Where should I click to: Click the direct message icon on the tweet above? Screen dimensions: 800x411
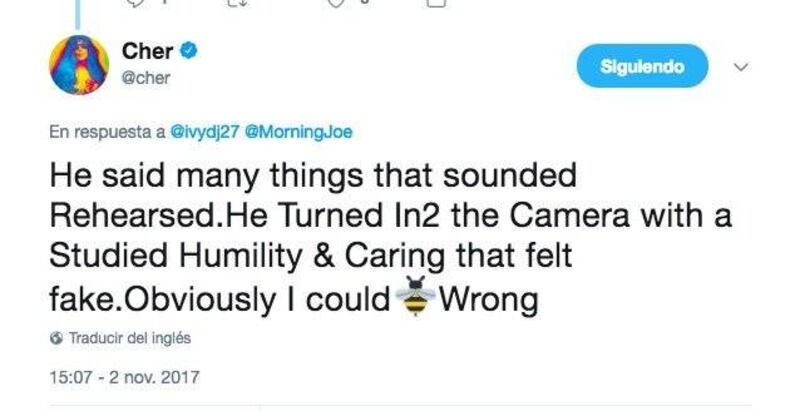[x=435, y=3]
